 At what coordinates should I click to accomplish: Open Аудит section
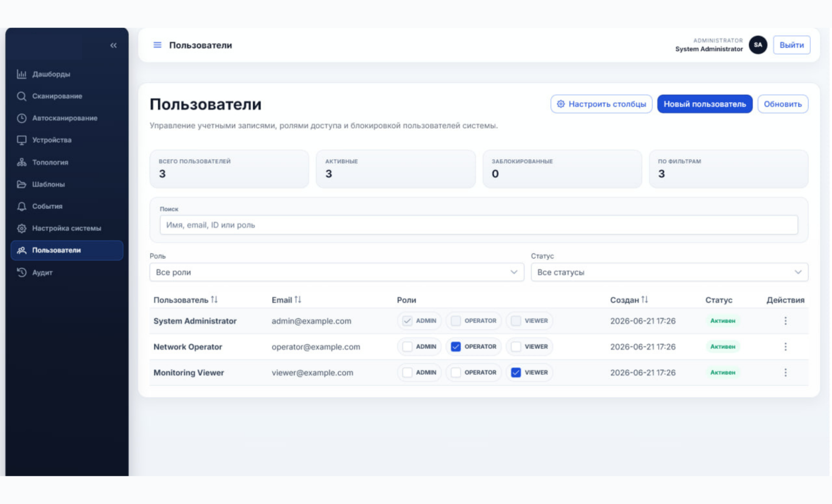pyautogui.click(x=67, y=272)
